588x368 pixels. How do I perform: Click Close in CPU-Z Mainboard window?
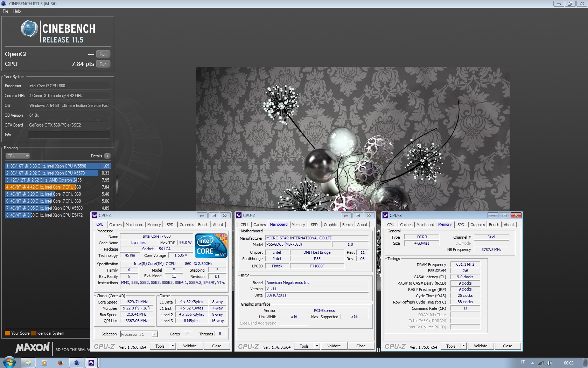(361, 346)
